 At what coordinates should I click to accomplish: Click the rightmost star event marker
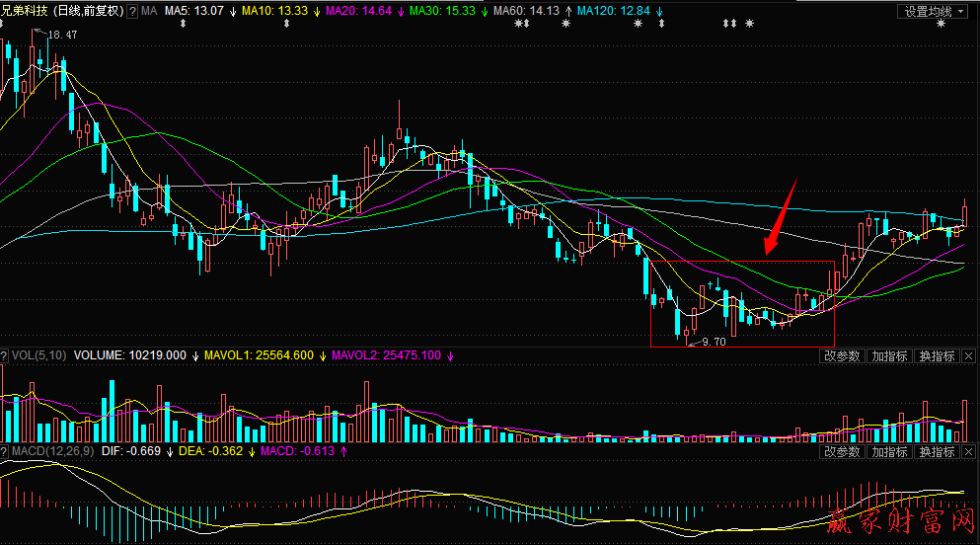pos(941,24)
